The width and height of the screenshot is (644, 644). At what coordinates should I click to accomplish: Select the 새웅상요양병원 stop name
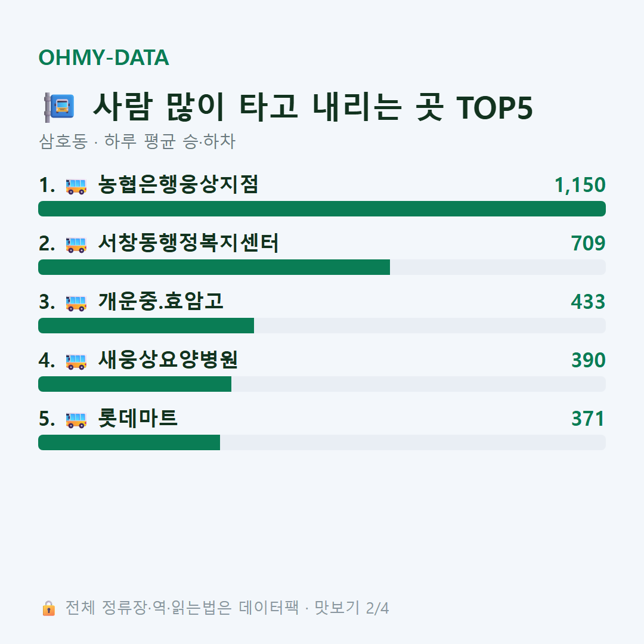click(x=168, y=360)
